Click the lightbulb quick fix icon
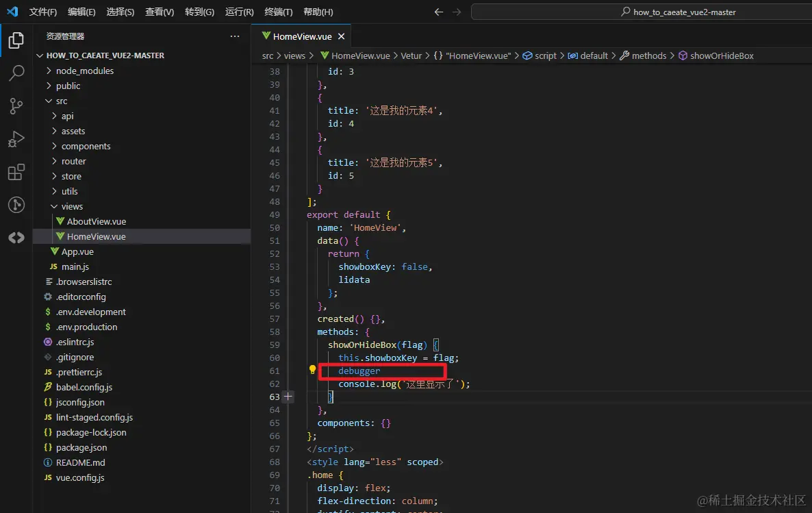Viewport: 812px width, 513px height. pyautogui.click(x=312, y=370)
